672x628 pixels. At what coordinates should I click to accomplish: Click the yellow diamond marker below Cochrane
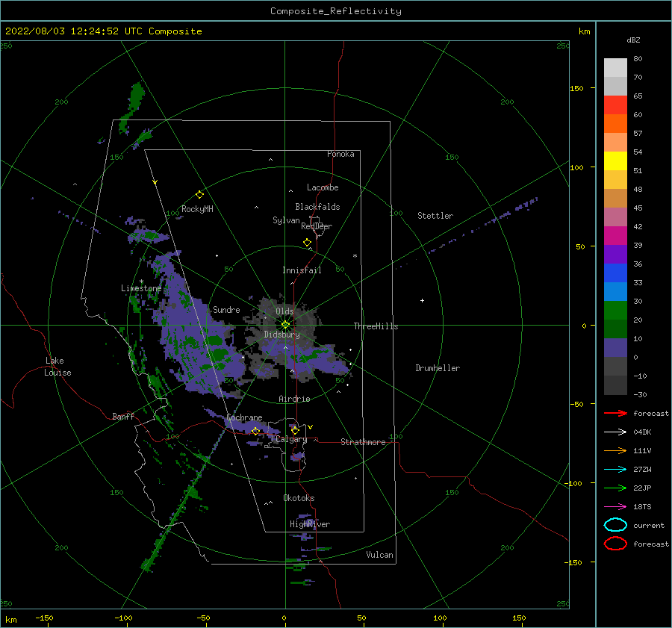(x=255, y=432)
